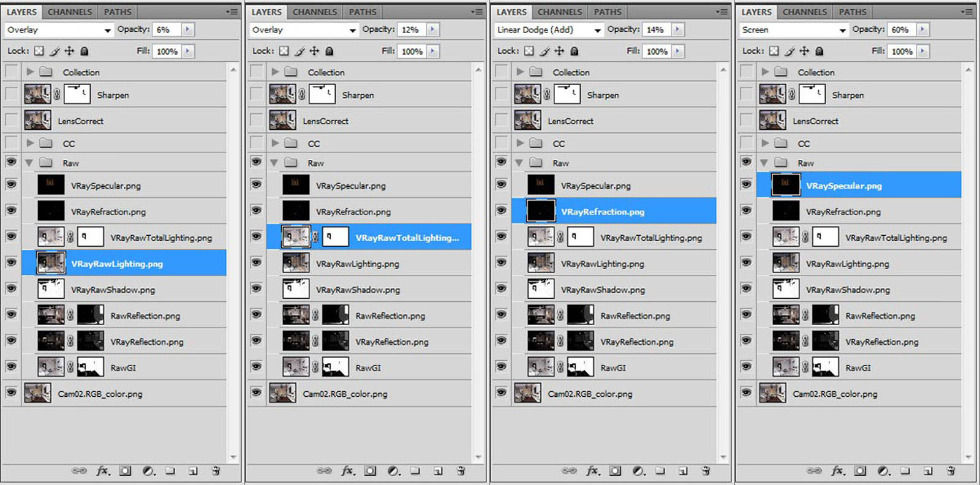Click link layers icon in third panel
This screenshot has width=980, height=485.
coord(569,471)
